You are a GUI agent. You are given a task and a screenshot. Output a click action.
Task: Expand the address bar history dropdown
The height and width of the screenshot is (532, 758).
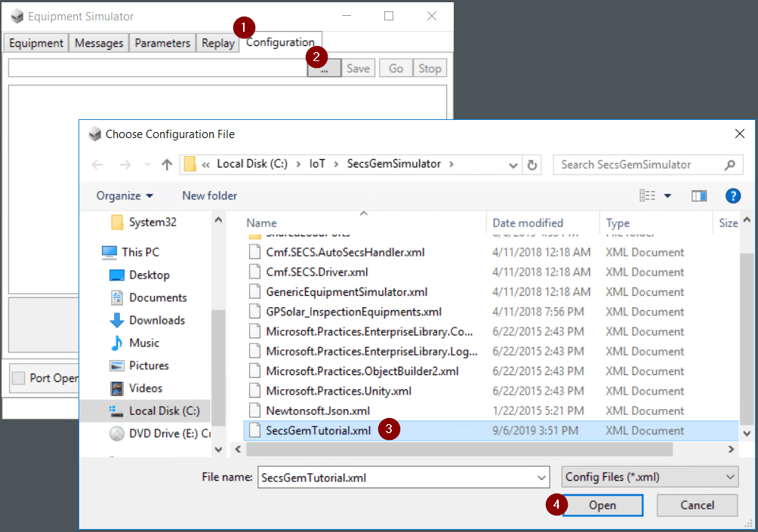513,165
